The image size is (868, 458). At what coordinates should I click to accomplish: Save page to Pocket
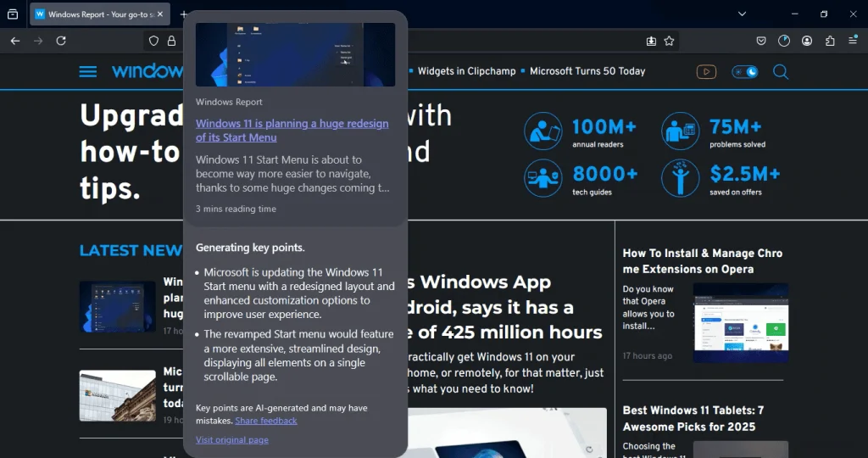[761, 41]
